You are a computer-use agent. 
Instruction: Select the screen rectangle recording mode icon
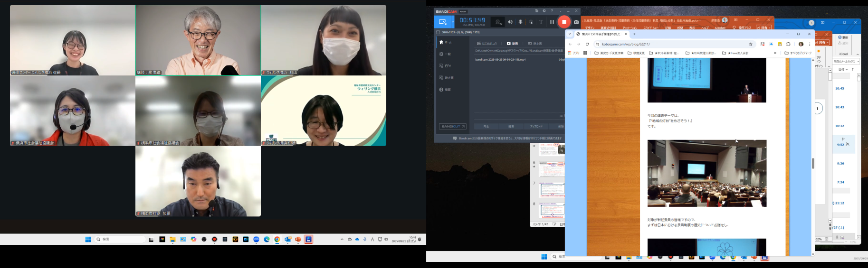[442, 22]
